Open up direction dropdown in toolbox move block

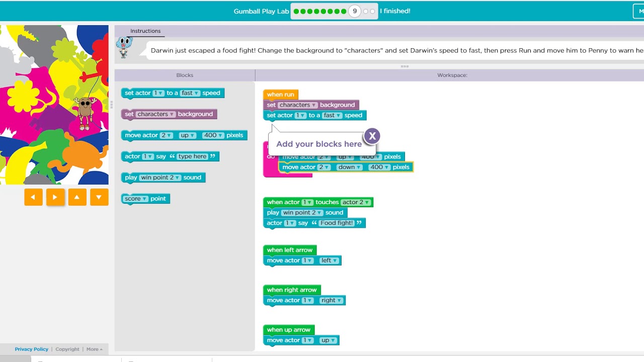pyautogui.click(x=188, y=135)
